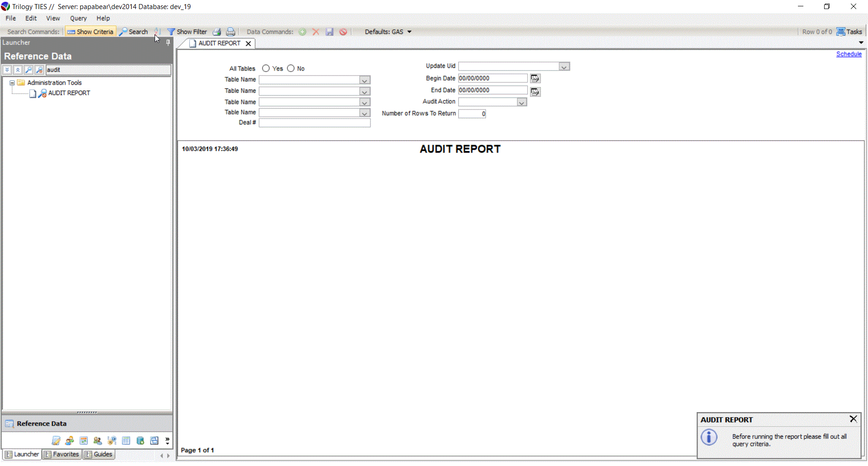The image size is (868, 466).
Task: Switch to the Favorites tab
Action: tap(61, 454)
